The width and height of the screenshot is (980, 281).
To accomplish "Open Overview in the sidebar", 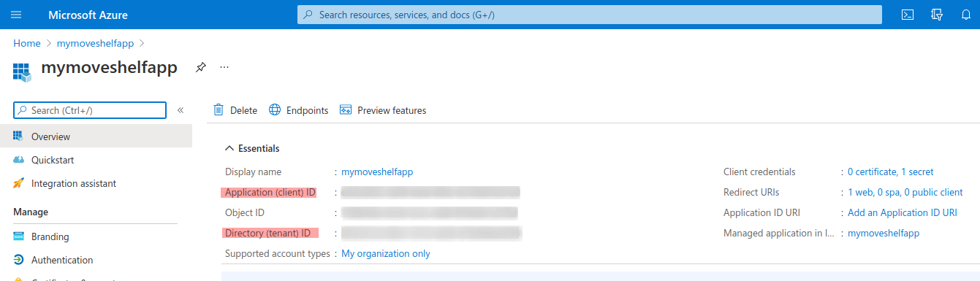I will coord(96,136).
